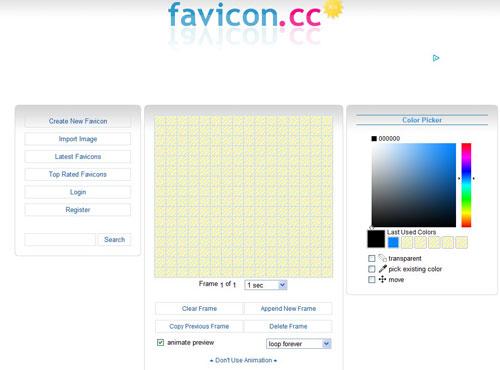Click the blue saturation gradient square
Image resolution: width=500 pixels, height=370 pixels.
[414, 185]
